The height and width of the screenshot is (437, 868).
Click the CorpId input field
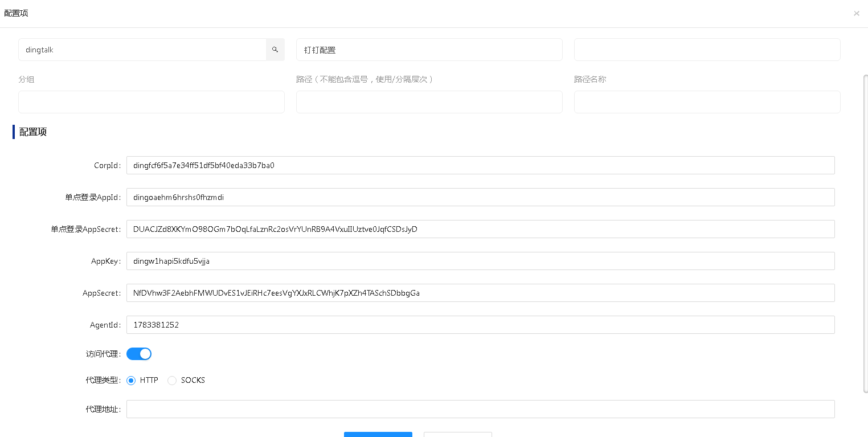pyautogui.click(x=481, y=165)
